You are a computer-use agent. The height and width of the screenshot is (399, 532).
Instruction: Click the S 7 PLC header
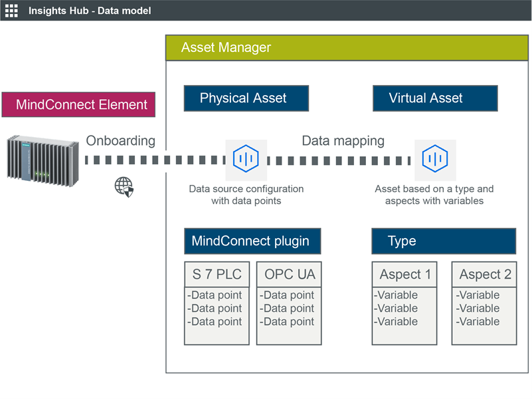(217, 275)
